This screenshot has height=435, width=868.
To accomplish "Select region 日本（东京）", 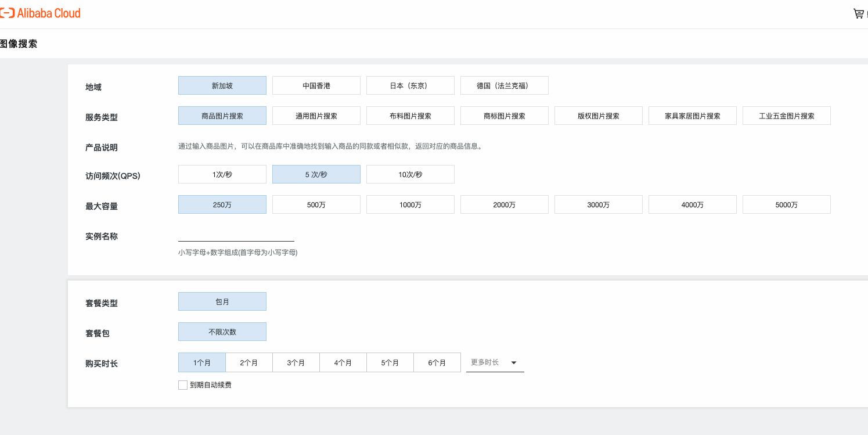I will [x=410, y=85].
